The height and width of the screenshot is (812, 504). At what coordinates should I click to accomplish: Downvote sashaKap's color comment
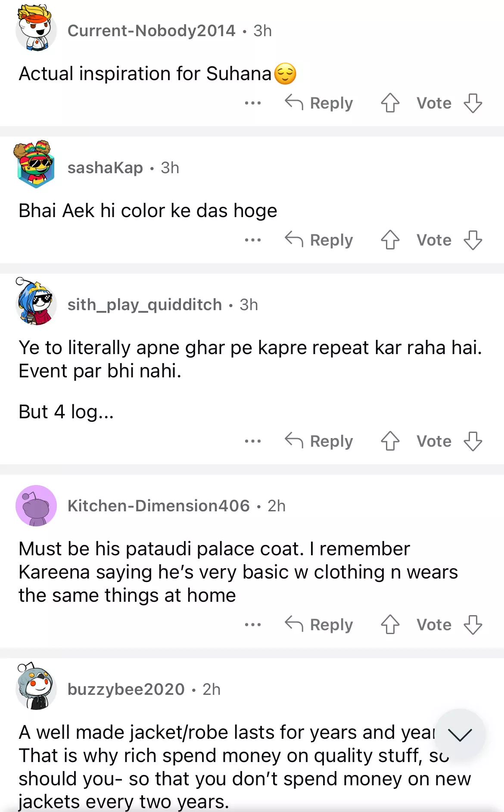[473, 240]
